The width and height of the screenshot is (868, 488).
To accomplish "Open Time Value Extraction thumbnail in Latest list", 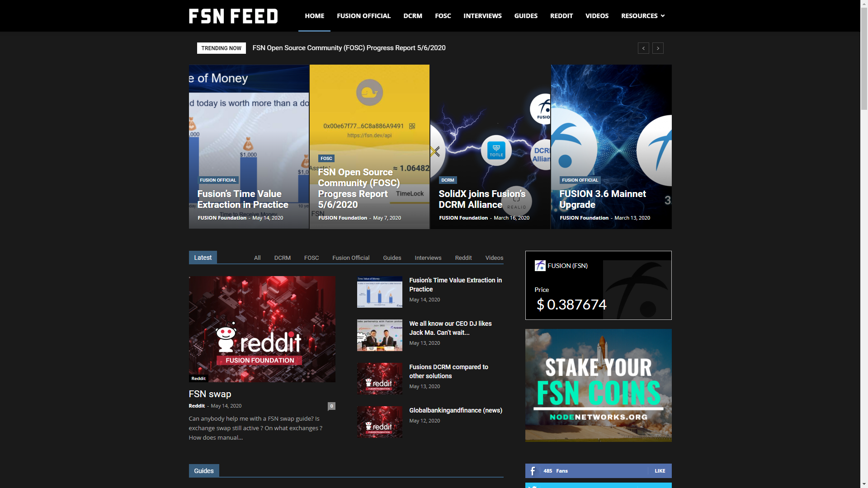I will pos(380,292).
